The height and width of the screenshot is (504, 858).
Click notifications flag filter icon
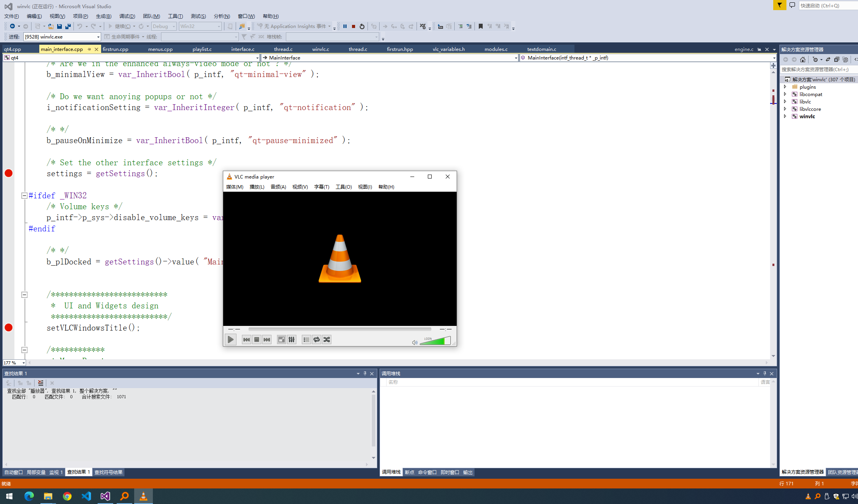(x=779, y=5)
